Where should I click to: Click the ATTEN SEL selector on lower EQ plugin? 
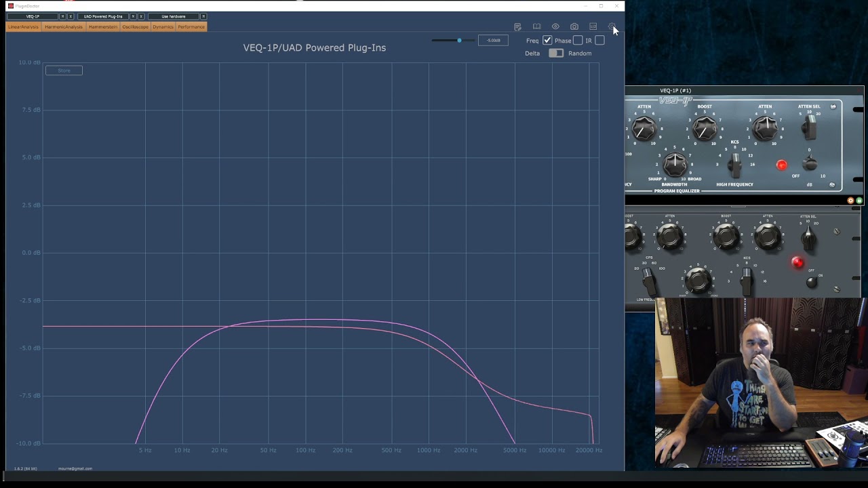(x=808, y=237)
